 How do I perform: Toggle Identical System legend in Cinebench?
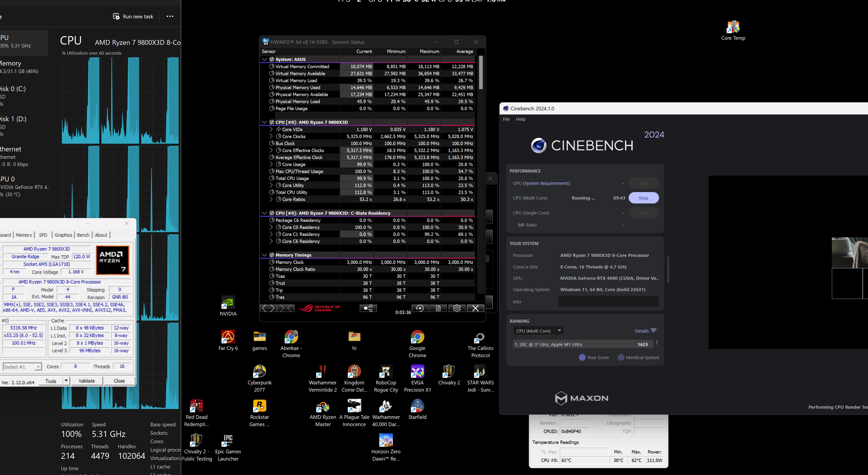pyautogui.click(x=638, y=357)
